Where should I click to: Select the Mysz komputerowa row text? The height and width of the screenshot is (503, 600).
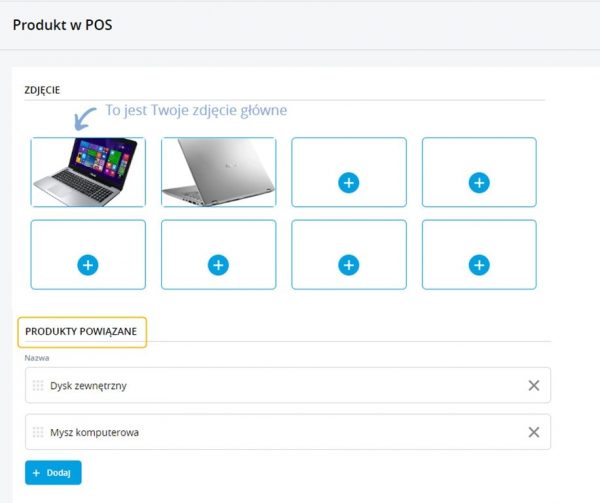(x=95, y=432)
